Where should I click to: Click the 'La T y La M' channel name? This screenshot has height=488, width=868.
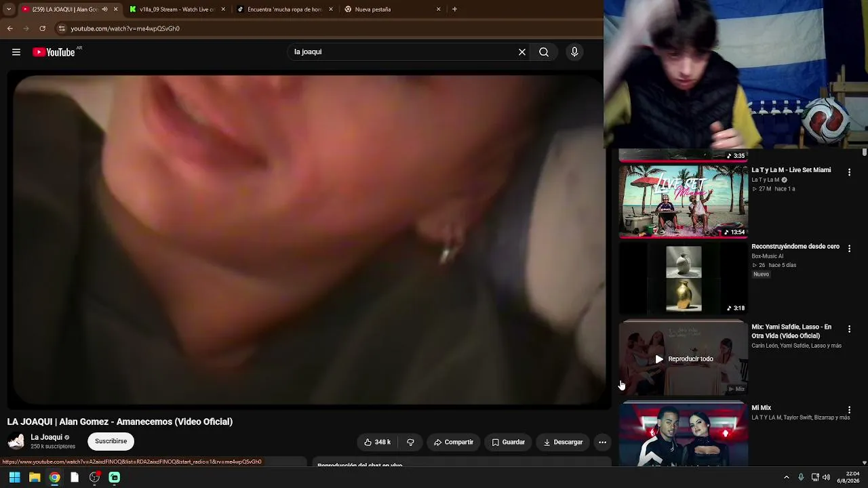[x=766, y=180]
